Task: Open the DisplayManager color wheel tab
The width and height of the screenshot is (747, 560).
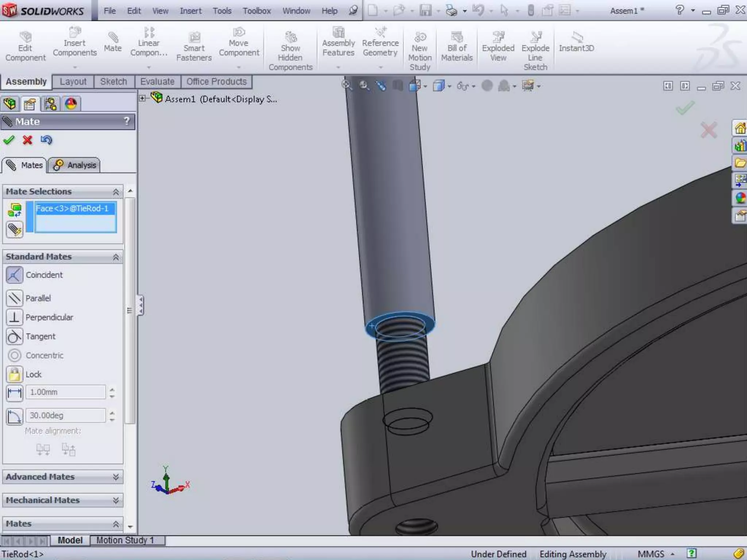Action: (x=71, y=104)
